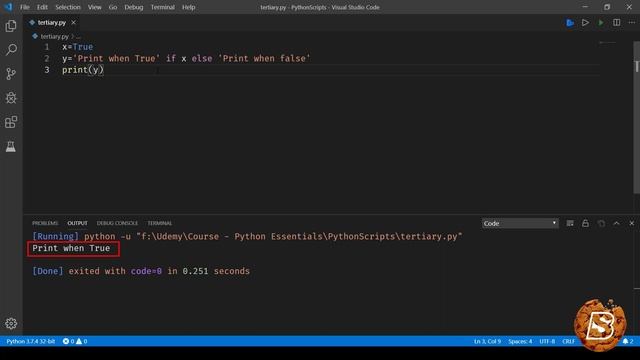The width and height of the screenshot is (640, 360).
Task: Open the Source Control view
Action: [x=11, y=74]
